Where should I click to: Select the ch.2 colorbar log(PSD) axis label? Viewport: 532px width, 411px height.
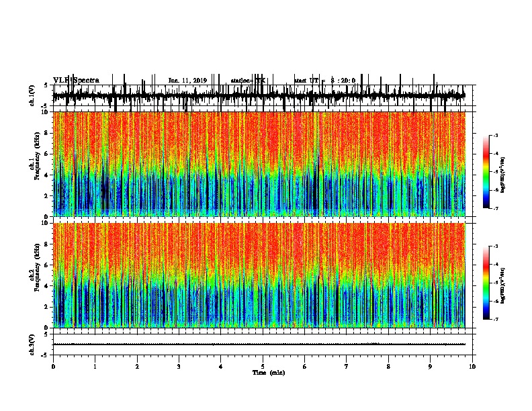pyautogui.click(x=503, y=285)
